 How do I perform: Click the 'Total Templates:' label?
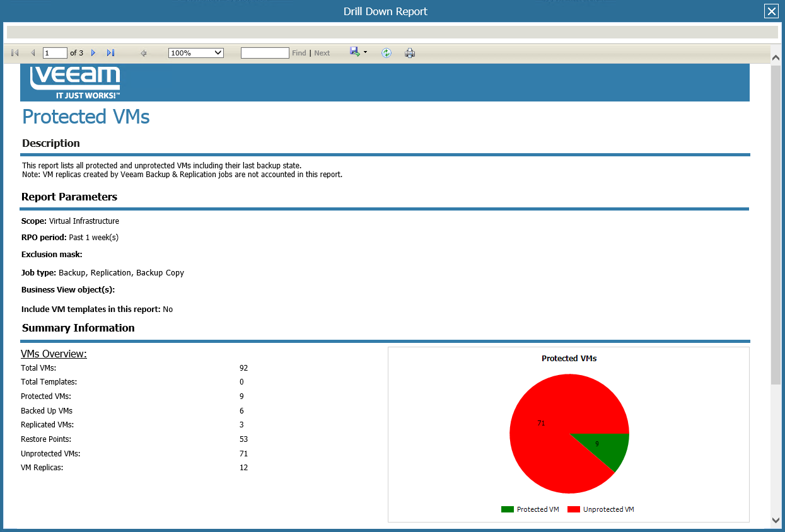click(x=49, y=382)
